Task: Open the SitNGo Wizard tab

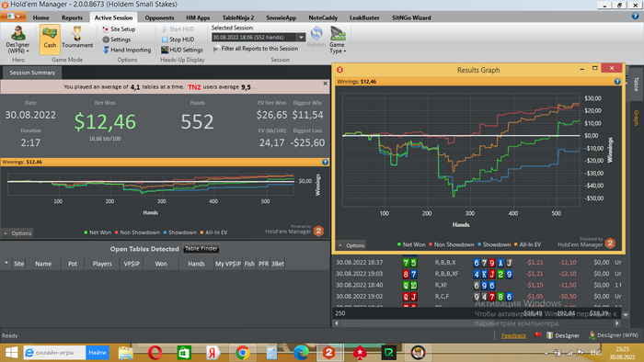Action: click(x=411, y=17)
